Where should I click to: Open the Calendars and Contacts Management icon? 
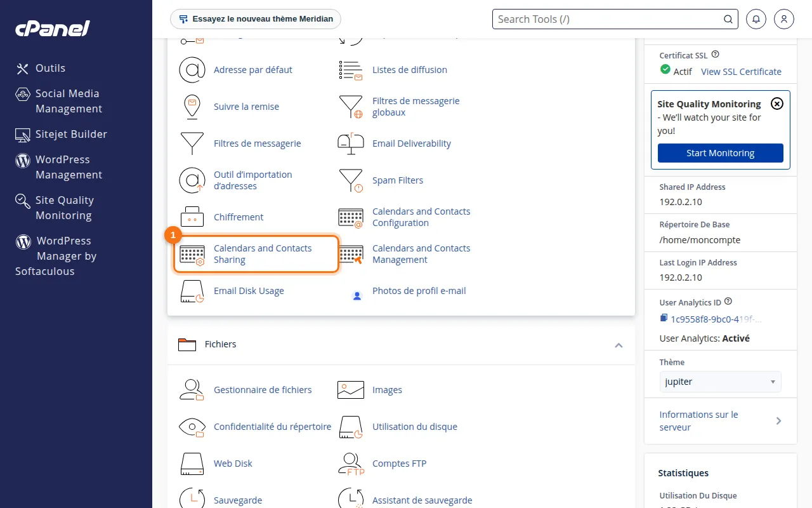click(x=351, y=254)
